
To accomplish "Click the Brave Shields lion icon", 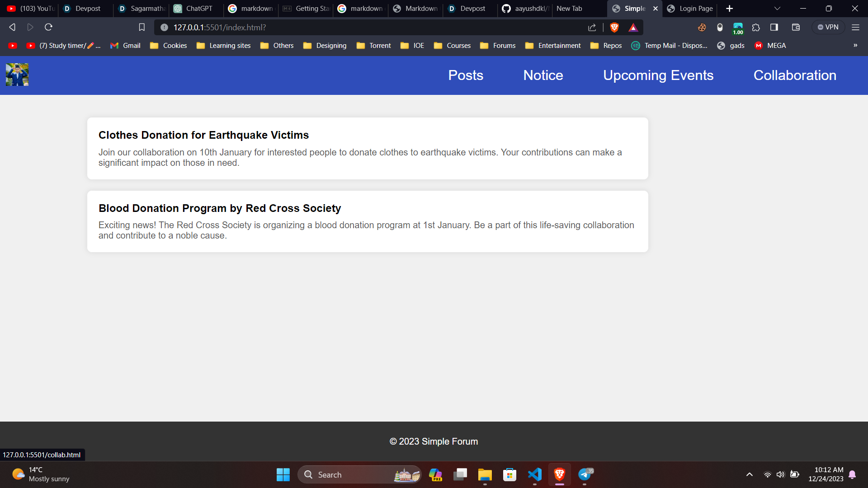I will pyautogui.click(x=614, y=28).
